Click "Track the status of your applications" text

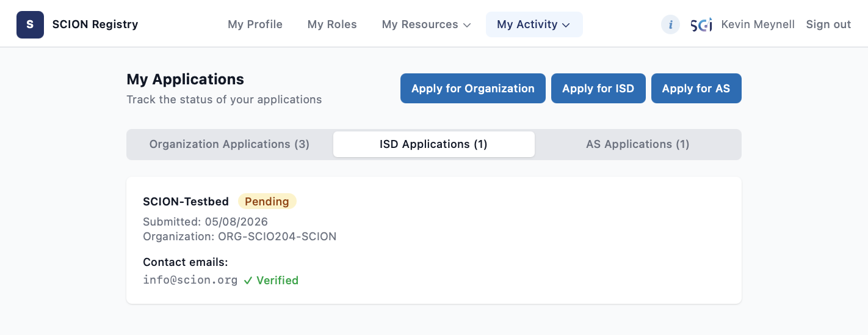(x=224, y=100)
